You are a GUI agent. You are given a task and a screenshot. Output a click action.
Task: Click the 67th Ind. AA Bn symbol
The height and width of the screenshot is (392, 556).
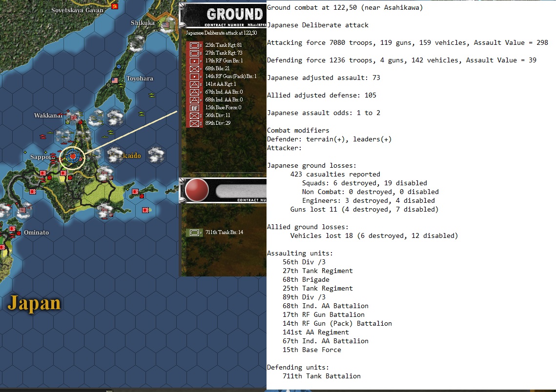click(194, 92)
